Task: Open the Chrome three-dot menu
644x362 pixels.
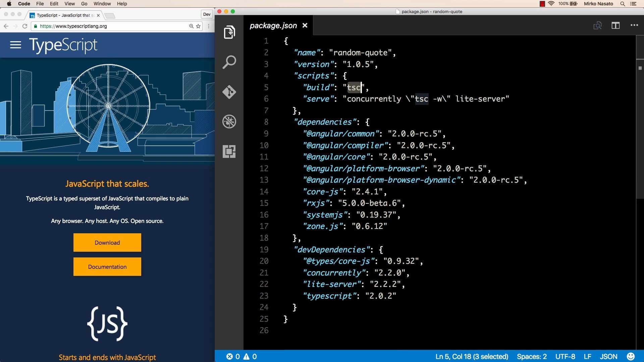Action: [x=209, y=26]
